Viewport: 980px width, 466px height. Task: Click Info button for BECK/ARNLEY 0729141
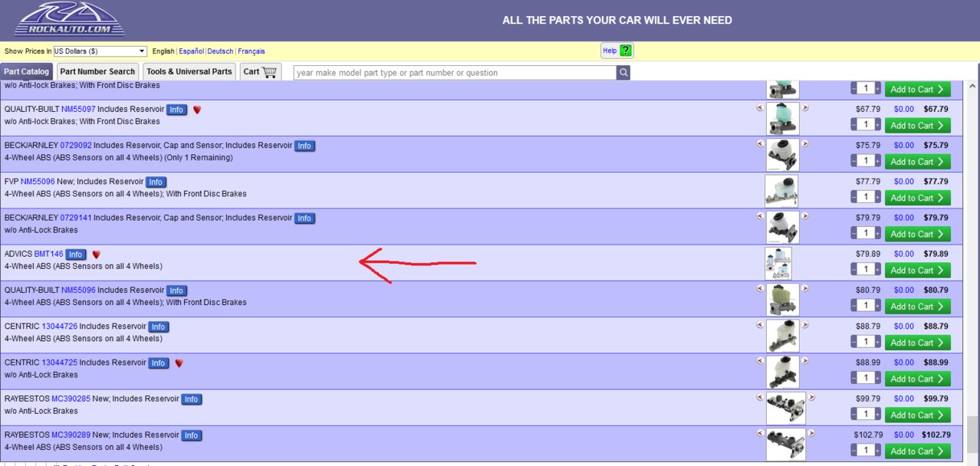[304, 218]
